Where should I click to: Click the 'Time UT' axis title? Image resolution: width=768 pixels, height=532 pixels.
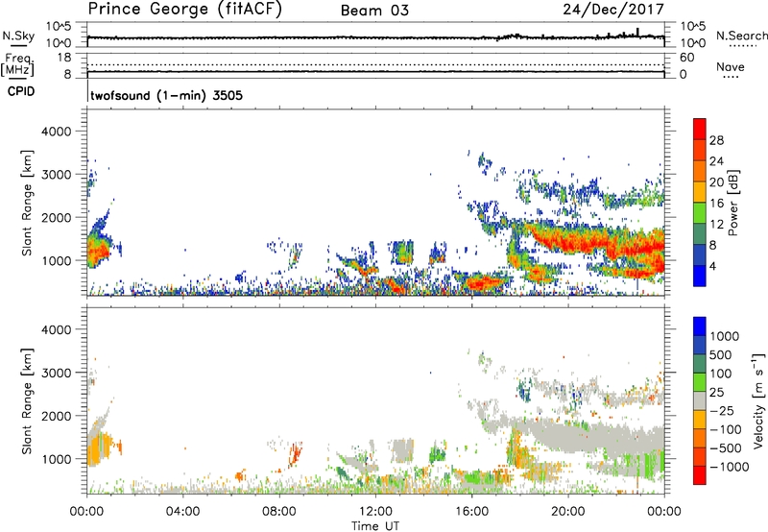click(x=375, y=526)
